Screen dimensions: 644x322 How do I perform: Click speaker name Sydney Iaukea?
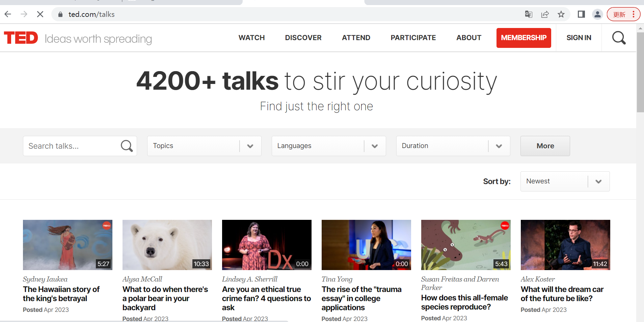click(45, 279)
